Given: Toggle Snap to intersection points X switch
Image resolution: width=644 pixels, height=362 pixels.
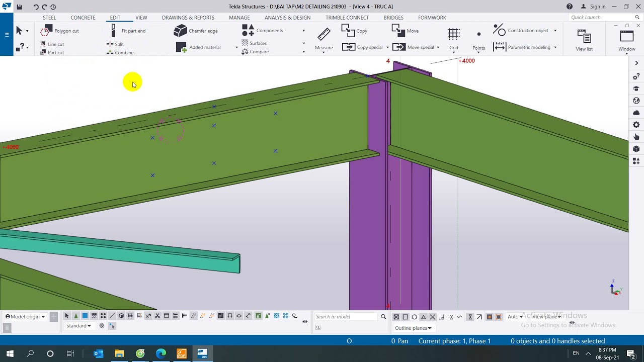Looking at the screenshot, I should point(433,317).
